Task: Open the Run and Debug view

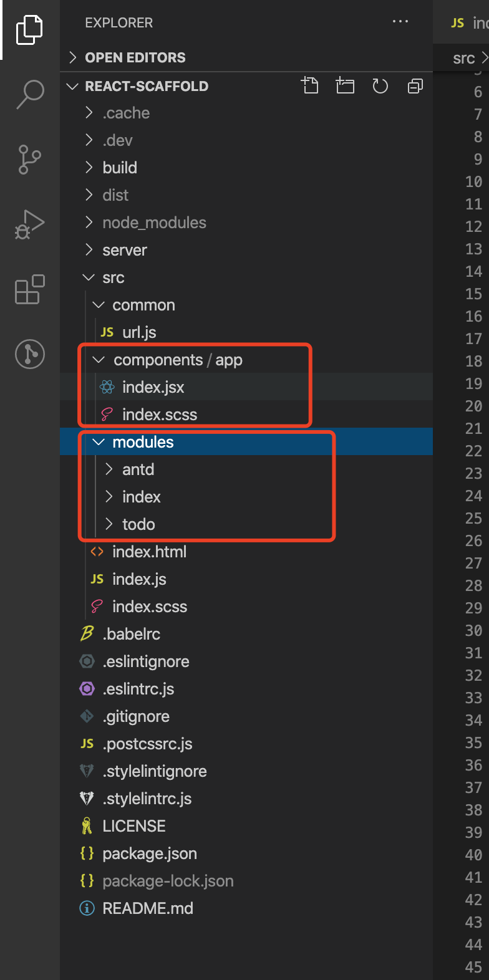Action: tap(30, 224)
